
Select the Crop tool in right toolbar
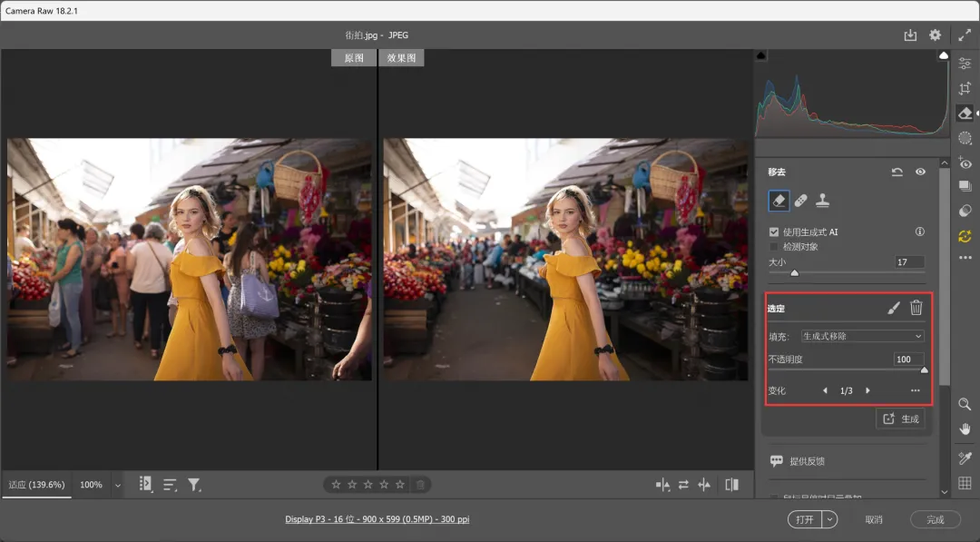point(965,89)
